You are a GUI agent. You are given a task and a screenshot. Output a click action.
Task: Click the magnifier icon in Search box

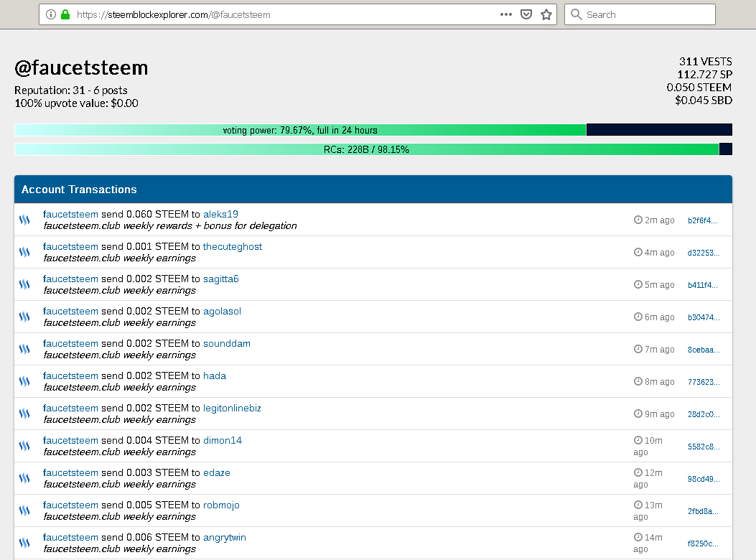pos(576,14)
